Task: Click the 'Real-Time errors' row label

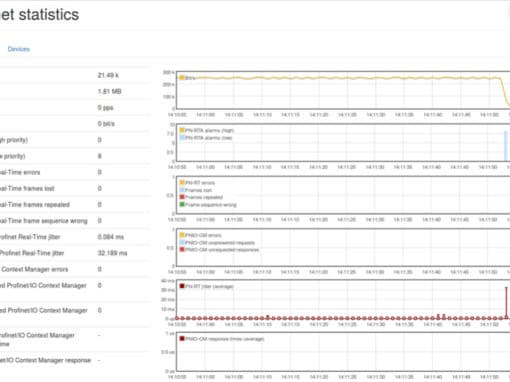Action: (20, 172)
